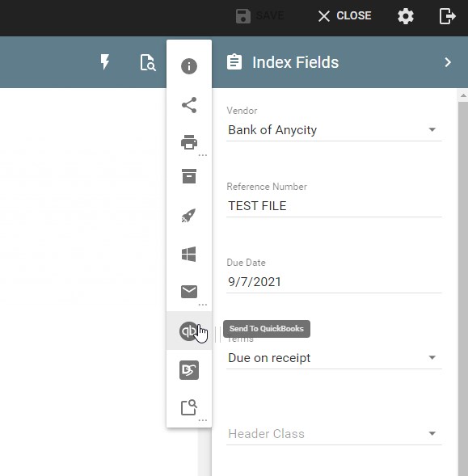
Task: Click the lightning bolt icon
Action: click(x=105, y=62)
